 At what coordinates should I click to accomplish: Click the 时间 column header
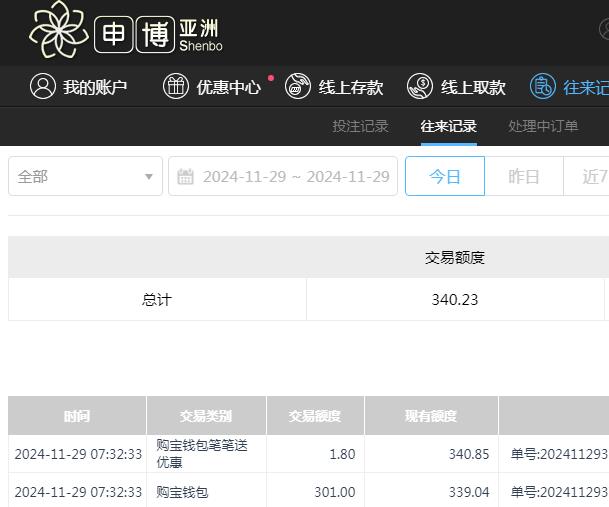pyautogui.click(x=77, y=416)
